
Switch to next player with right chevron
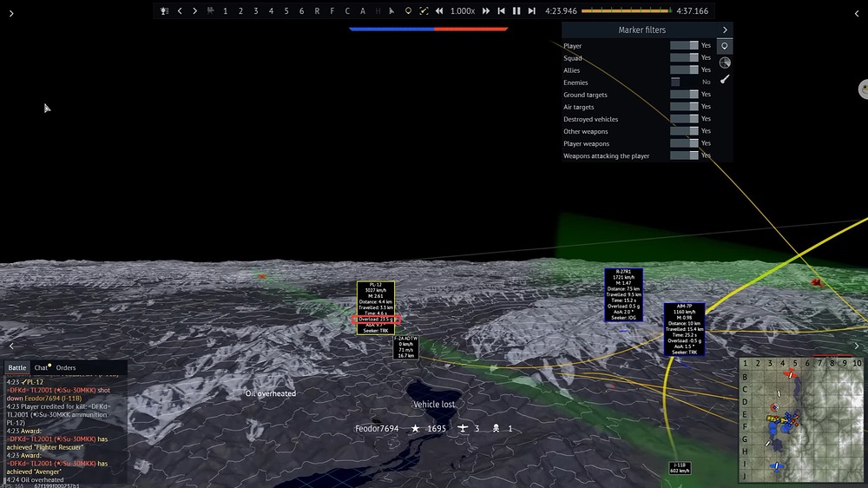tap(194, 11)
